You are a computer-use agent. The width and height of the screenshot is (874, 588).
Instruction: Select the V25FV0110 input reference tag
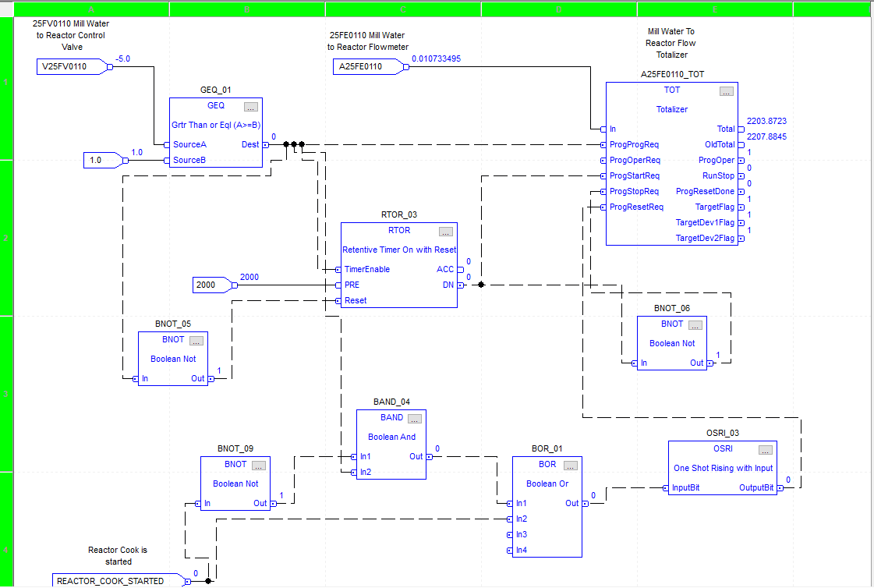click(72, 66)
